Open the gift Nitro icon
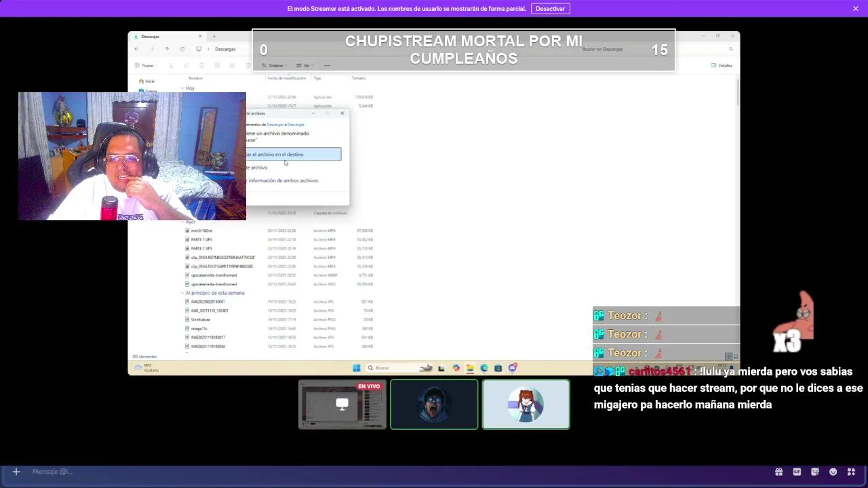Image resolution: width=868 pixels, height=488 pixels. click(778, 472)
